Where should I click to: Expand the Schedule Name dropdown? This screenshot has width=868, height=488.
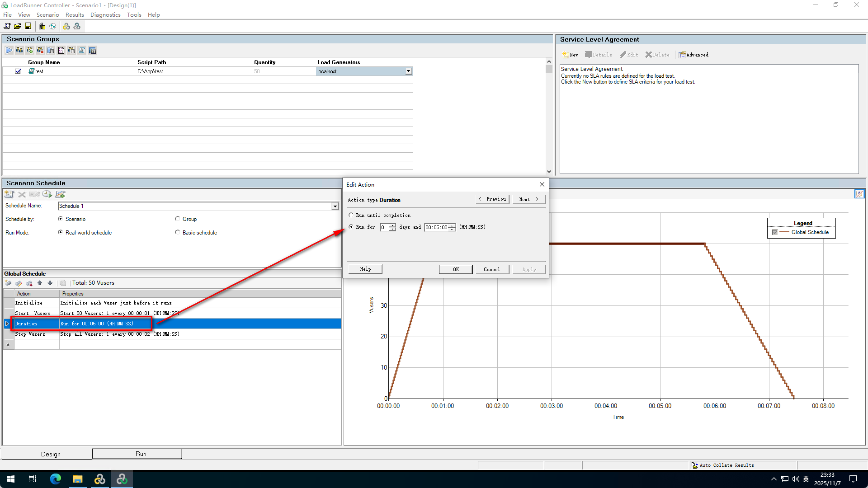[x=335, y=206]
